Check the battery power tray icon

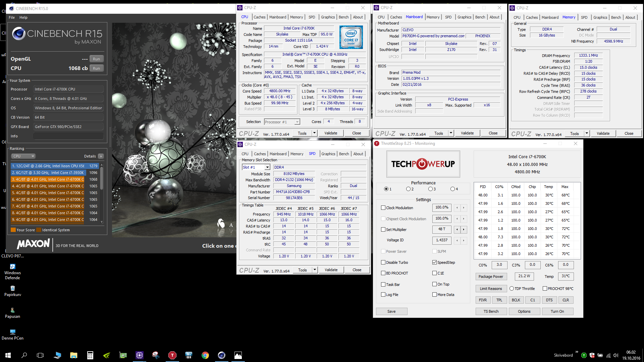(x=600, y=355)
